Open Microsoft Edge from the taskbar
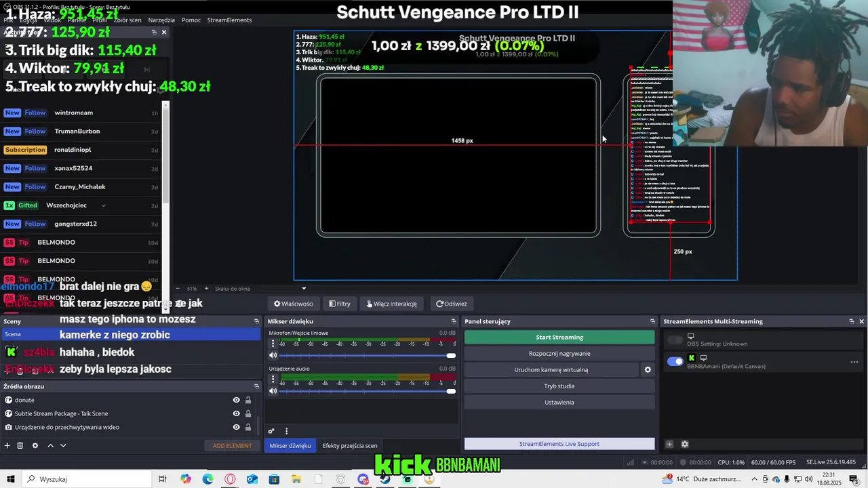This screenshot has width=868, height=488. (208, 479)
